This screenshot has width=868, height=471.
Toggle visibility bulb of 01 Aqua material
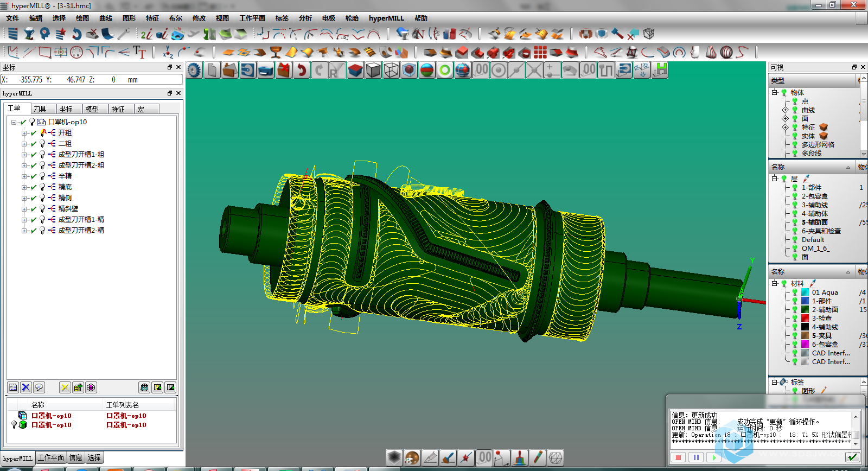point(795,292)
